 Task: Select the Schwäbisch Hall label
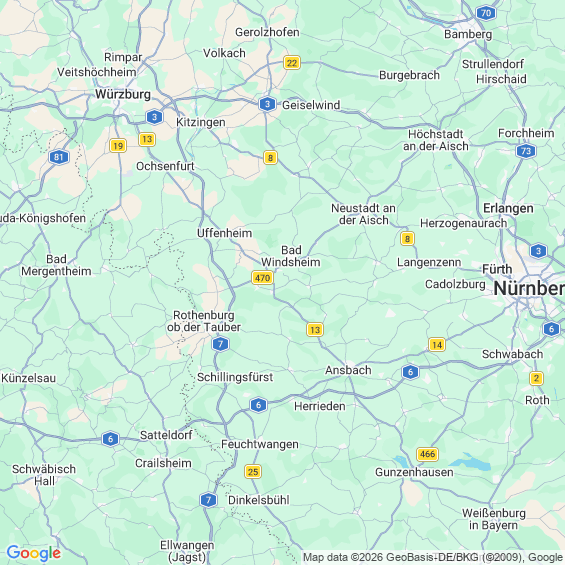click(44, 475)
